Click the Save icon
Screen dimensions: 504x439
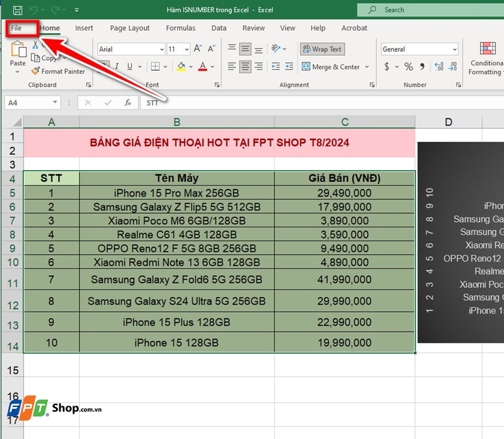(x=18, y=8)
